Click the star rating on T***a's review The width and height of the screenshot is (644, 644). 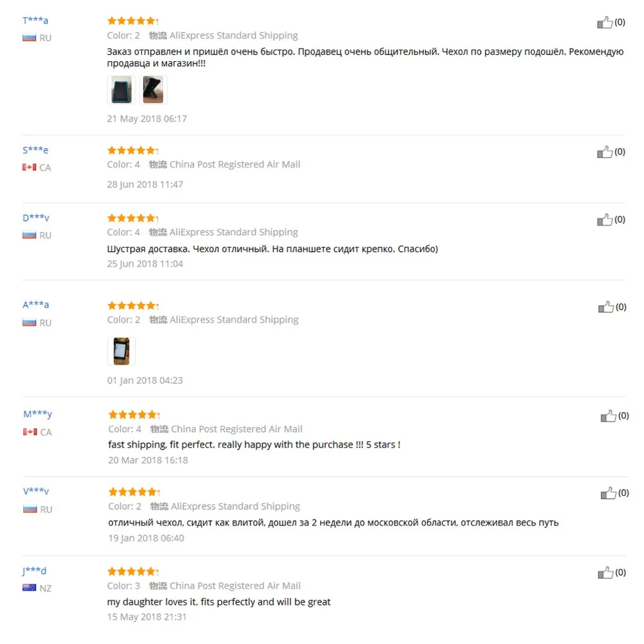click(133, 21)
